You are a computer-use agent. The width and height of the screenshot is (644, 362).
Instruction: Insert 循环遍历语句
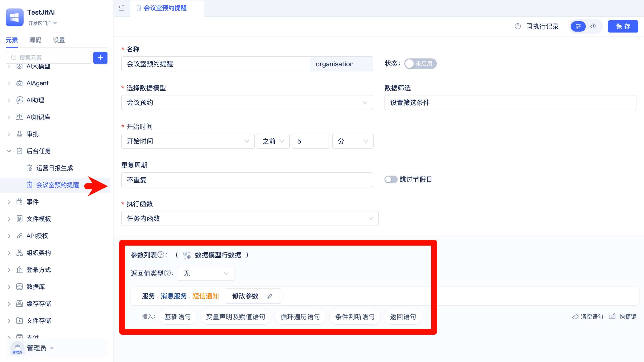tap(300, 317)
